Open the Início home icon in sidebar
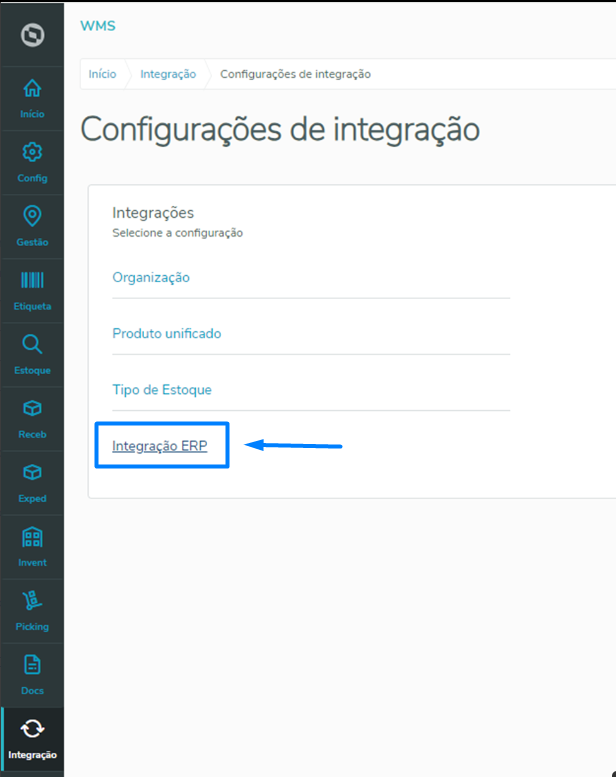 pos(32,89)
